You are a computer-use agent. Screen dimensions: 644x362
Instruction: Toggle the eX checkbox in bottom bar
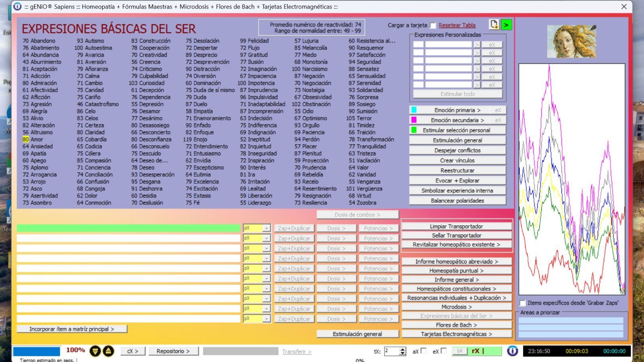[444, 351]
